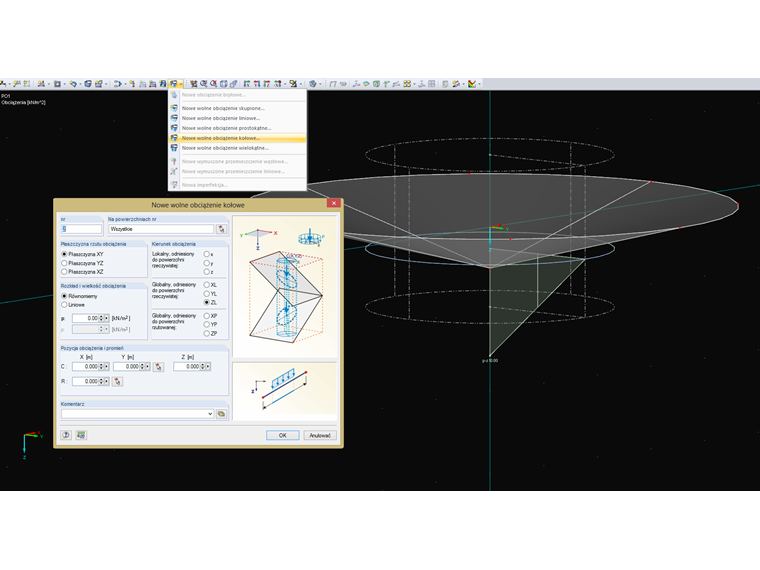Choose Równomierny load distribution
Image resolution: width=760 pixels, height=570 pixels.
coord(64,296)
